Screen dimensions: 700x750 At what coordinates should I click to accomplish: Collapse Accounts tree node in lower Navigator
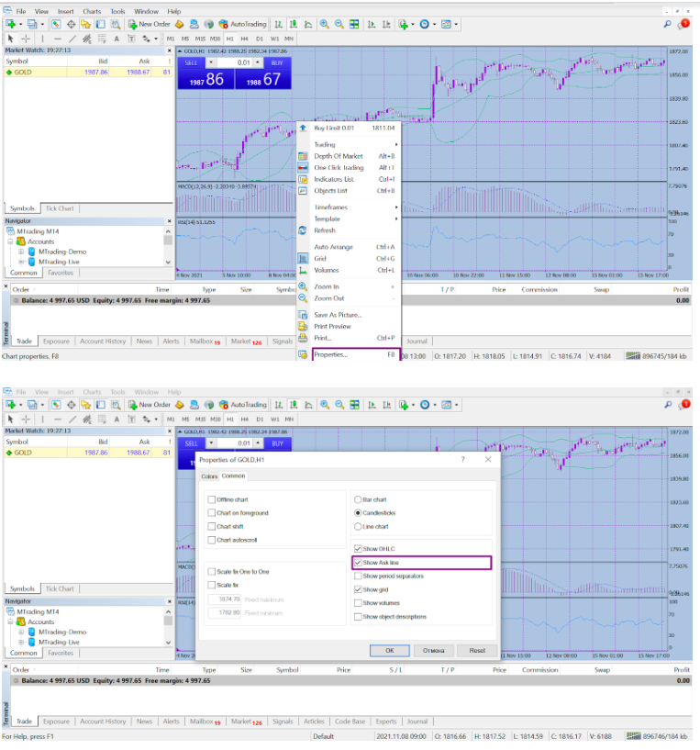coord(10,621)
